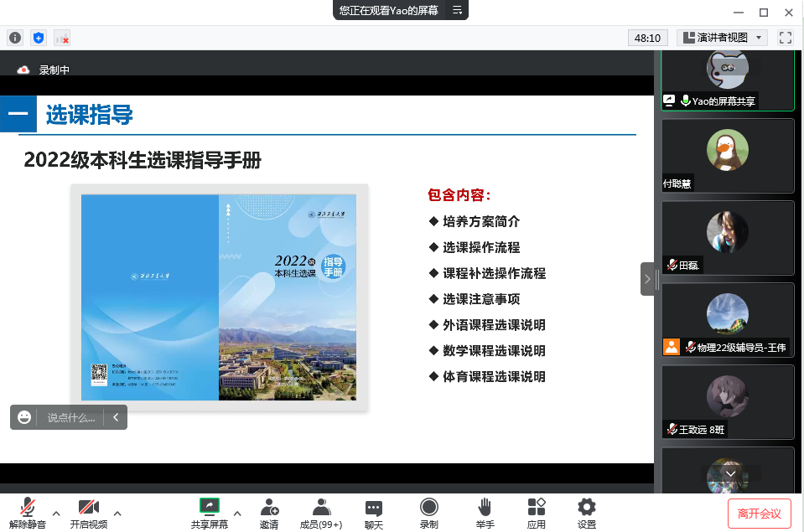804x532 pixels.
Task: Open the Invite (邀请) panel
Action: [x=269, y=513]
